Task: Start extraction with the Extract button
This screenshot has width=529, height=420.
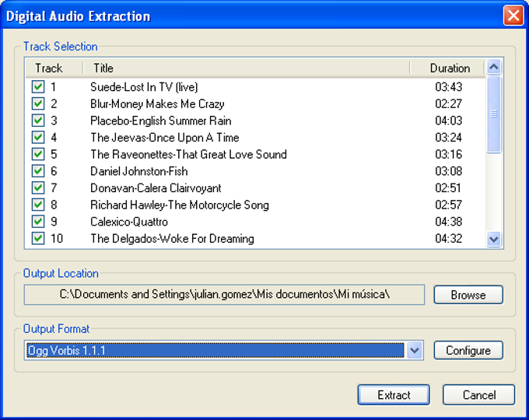Action: (394, 395)
